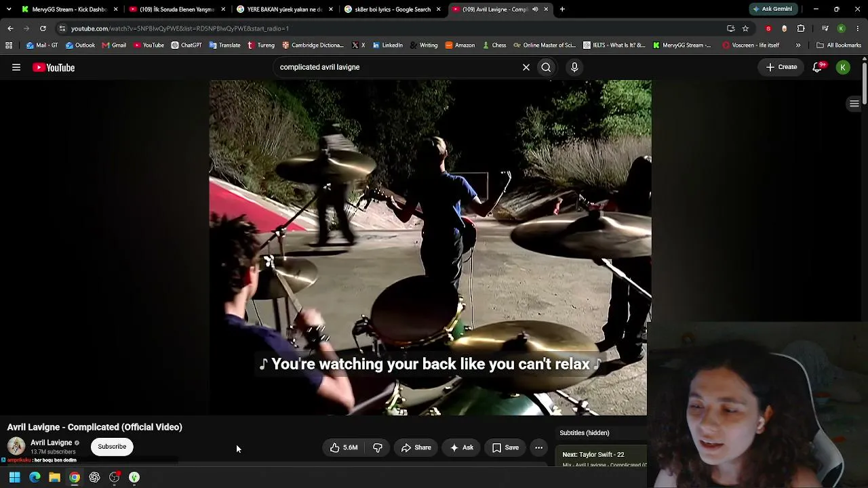The height and width of the screenshot is (488, 868).
Task: Open Avril Lavigne channel avatar
Action: (16, 446)
